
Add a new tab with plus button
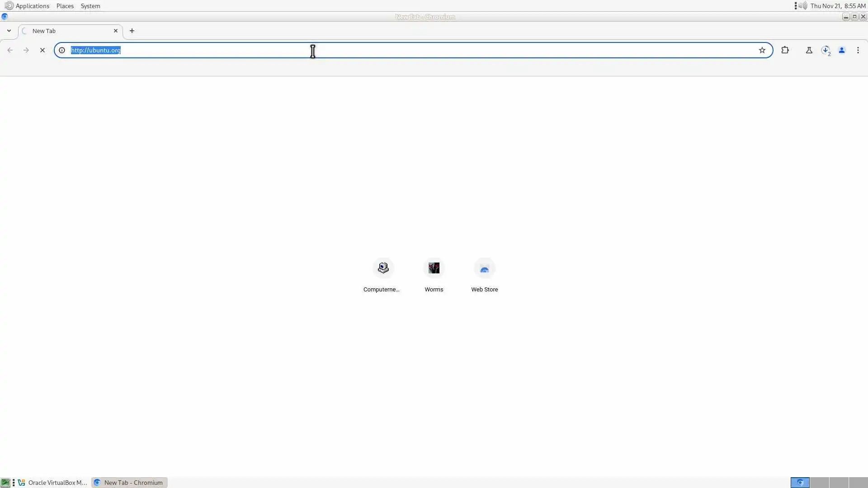[132, 31]
